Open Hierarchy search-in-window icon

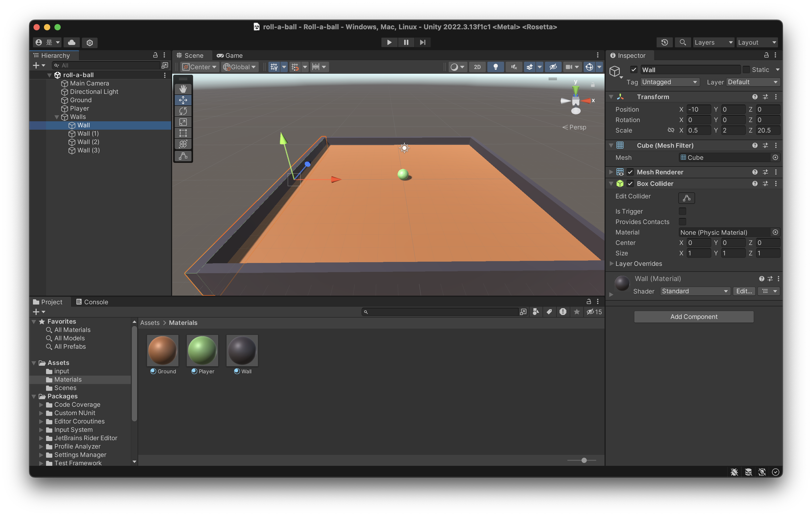tap(165, 65)
